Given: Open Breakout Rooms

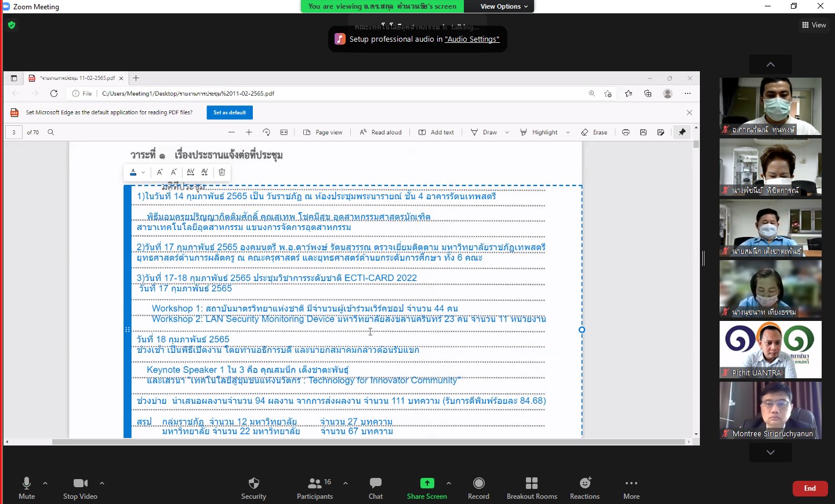Looking at the screenshot, I should click(x=532, y=483).
